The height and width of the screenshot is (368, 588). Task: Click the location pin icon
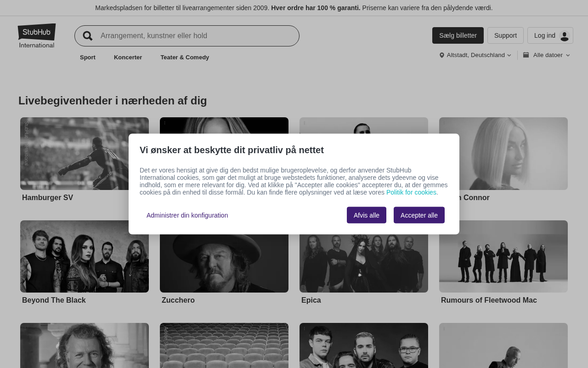tap(442, 55)
